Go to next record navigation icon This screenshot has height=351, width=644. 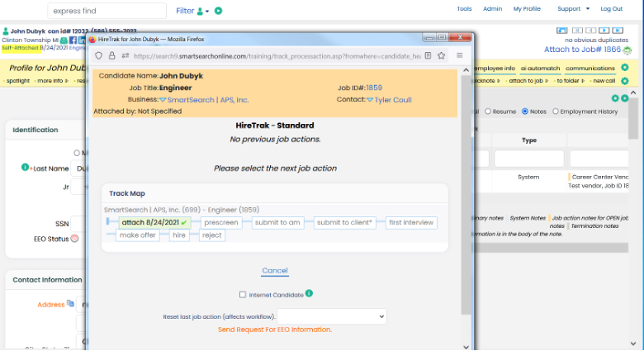604,31
